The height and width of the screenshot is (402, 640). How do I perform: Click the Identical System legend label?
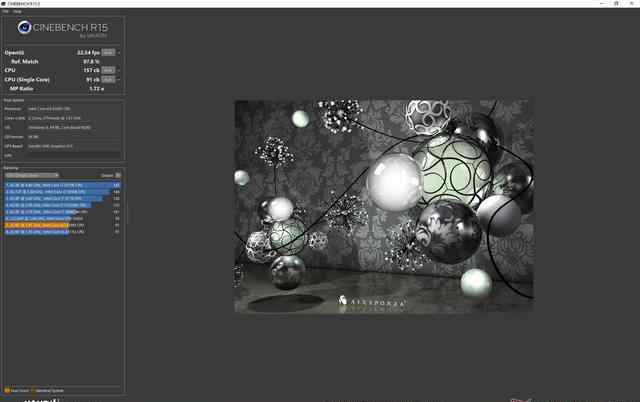click(50, 391)
